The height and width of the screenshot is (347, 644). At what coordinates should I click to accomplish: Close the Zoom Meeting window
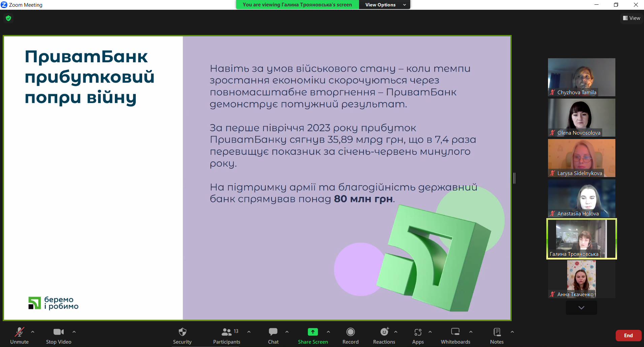click(x=636, y=5)
